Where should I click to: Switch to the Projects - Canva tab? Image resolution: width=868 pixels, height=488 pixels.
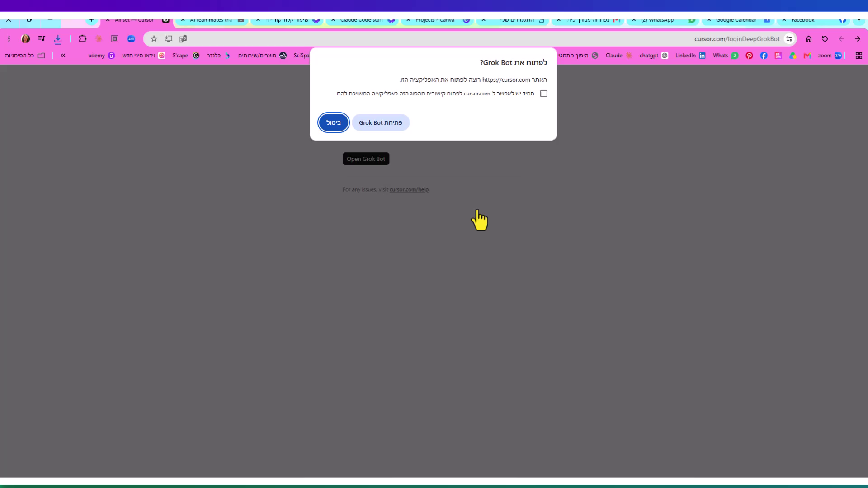[437, 20]
